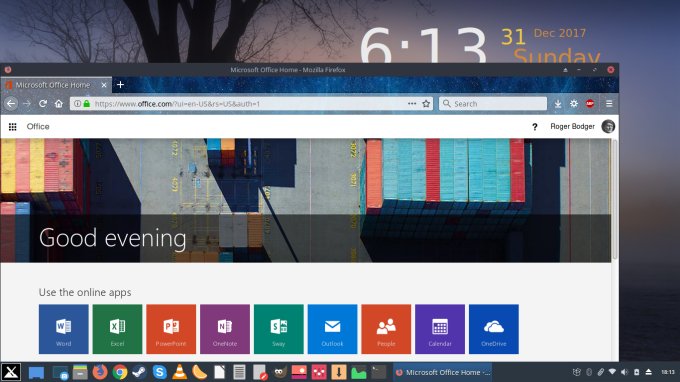Viewport: 680px width, 382px height.
Task: Open the taskbar start menu launcher
Action: (x=10, y=372)
